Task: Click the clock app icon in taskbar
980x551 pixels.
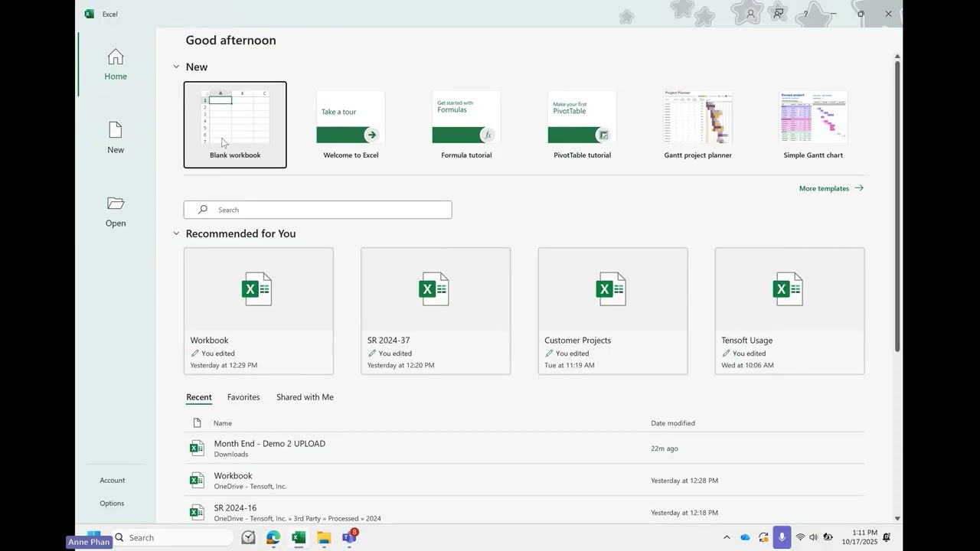Action: [x=248, y=537]
